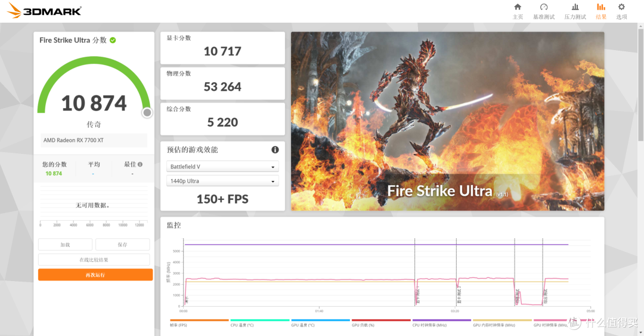Click the 显卡分数 value 10 717
Screen dimensions: 644x336
222,51
